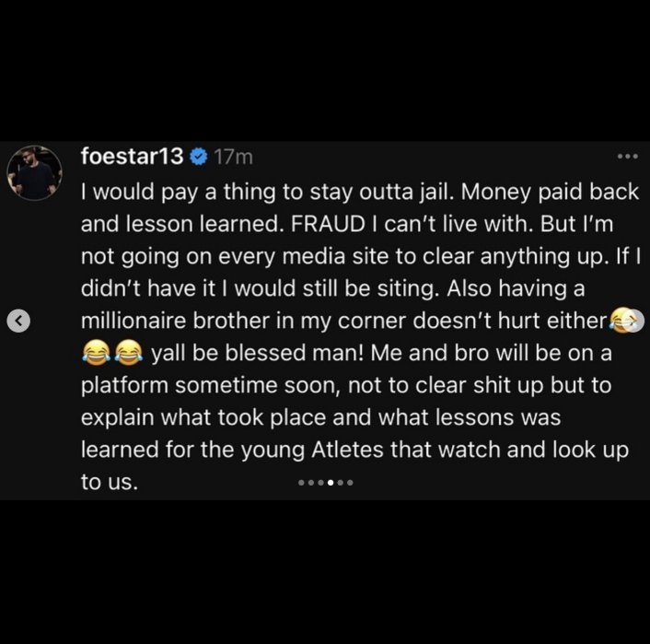This screenshot has height=644, width=650.
Task: Select the second carousel page dot
Action: point(311,483)
